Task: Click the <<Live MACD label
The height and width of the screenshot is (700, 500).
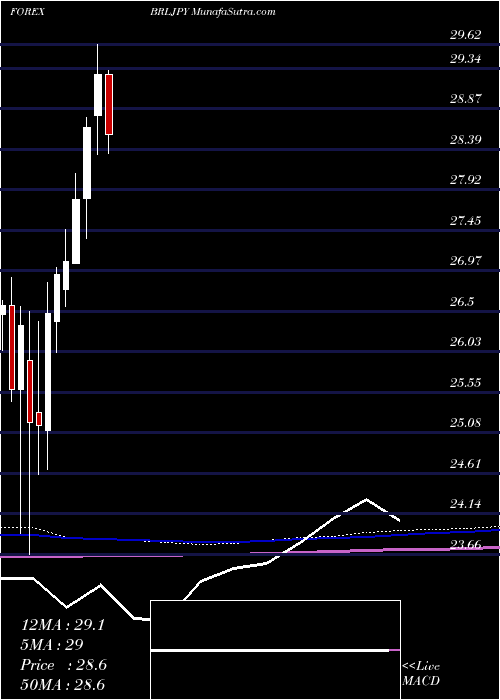Action: pyautogui.click(x=421, y=673)
